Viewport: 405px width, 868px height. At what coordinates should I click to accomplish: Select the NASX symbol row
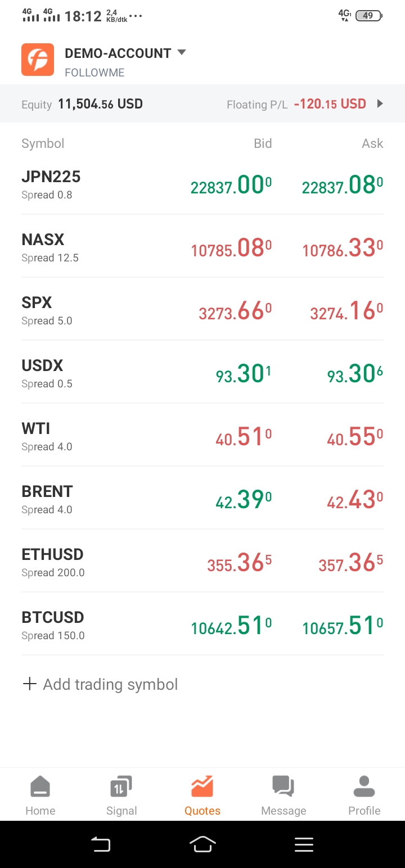click(202, 247)
